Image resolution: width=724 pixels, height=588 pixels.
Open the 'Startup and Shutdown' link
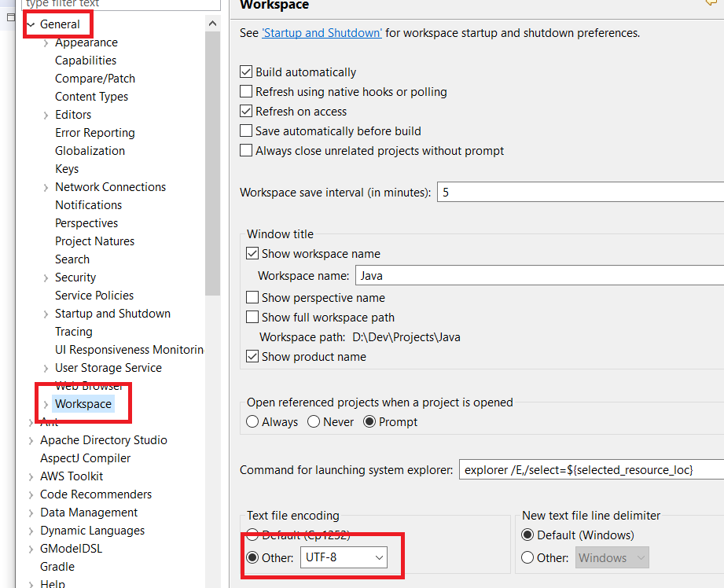(322, 33)
